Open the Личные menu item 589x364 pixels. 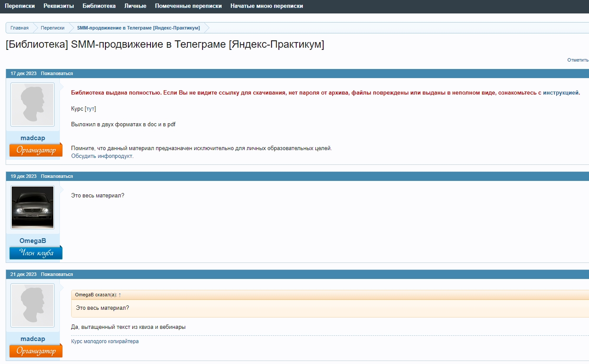pos(135,6)
